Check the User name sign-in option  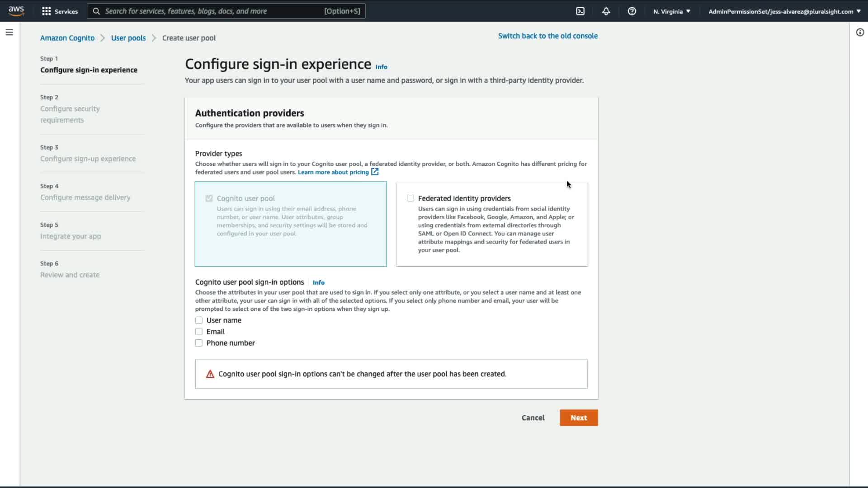click(x=199, y=320)
